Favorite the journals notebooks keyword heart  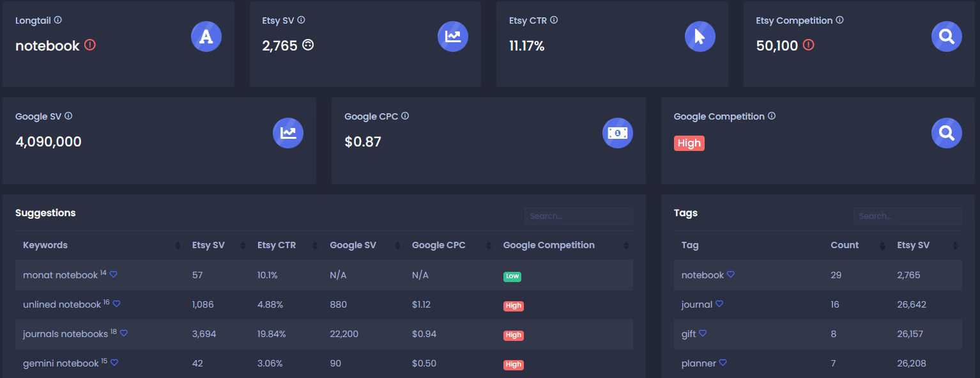pyautogui.click(x=124, y=333)
